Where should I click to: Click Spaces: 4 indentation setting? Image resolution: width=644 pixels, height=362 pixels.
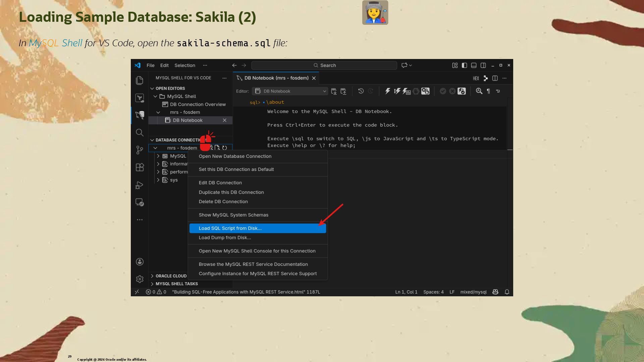coord(433,292)
